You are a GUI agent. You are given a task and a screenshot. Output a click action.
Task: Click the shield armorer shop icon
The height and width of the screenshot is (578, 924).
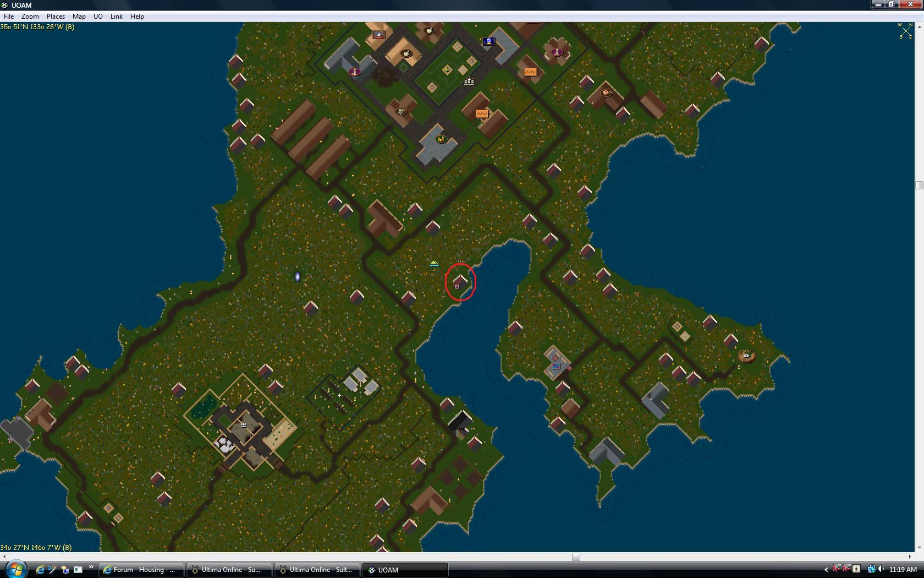point(402,112)
